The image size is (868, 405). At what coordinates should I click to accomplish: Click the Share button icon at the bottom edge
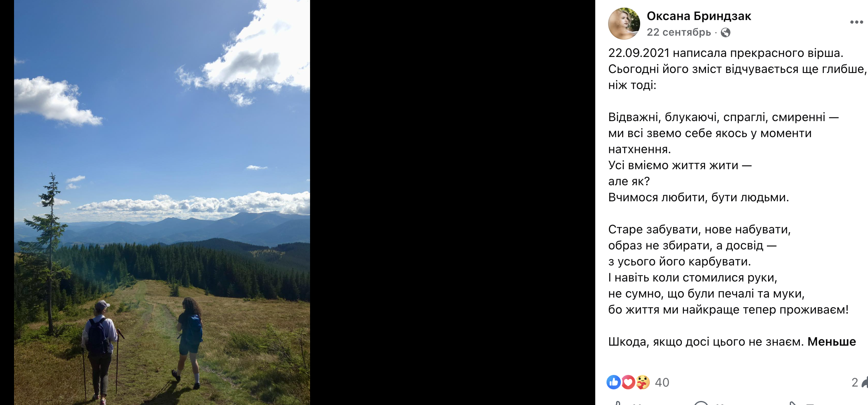click(792, 403)
